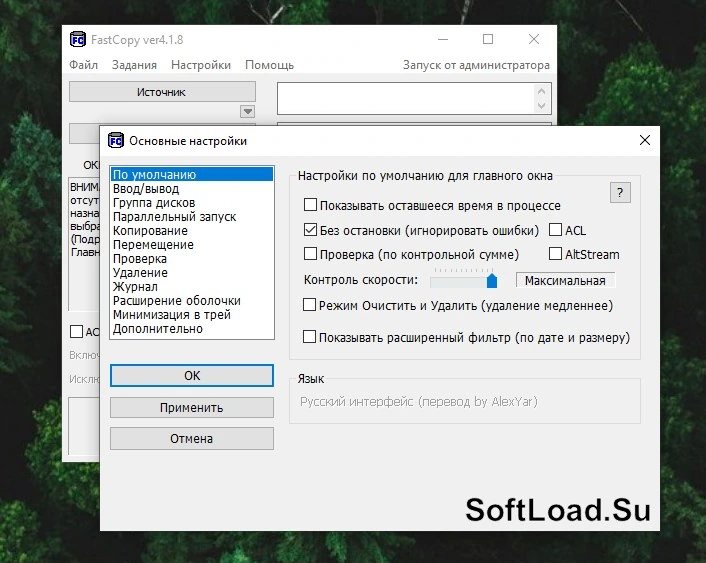Confirm settings with OK button
The height and width of the screenshot is (563, 706).
[192, 375]
